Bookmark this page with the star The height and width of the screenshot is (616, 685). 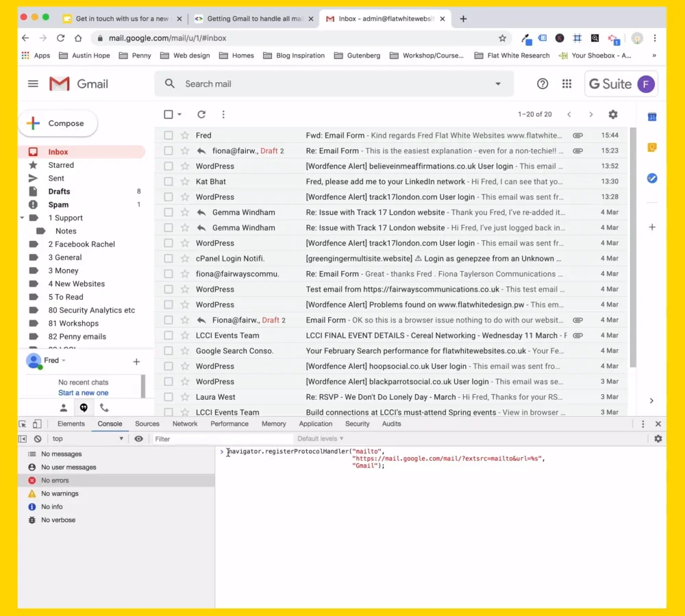pyautogui.click(x=502, y=38)
